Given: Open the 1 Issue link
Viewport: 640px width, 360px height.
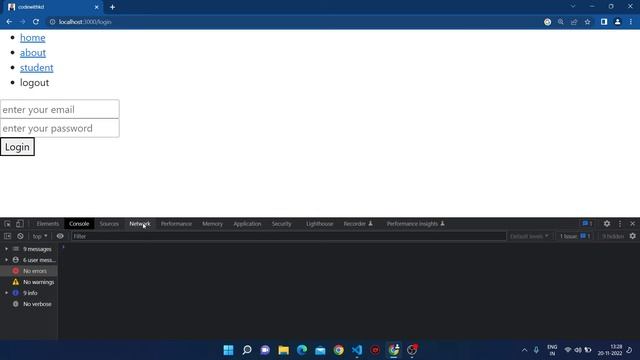Looking at the screenshot, I should pos(575,236).
